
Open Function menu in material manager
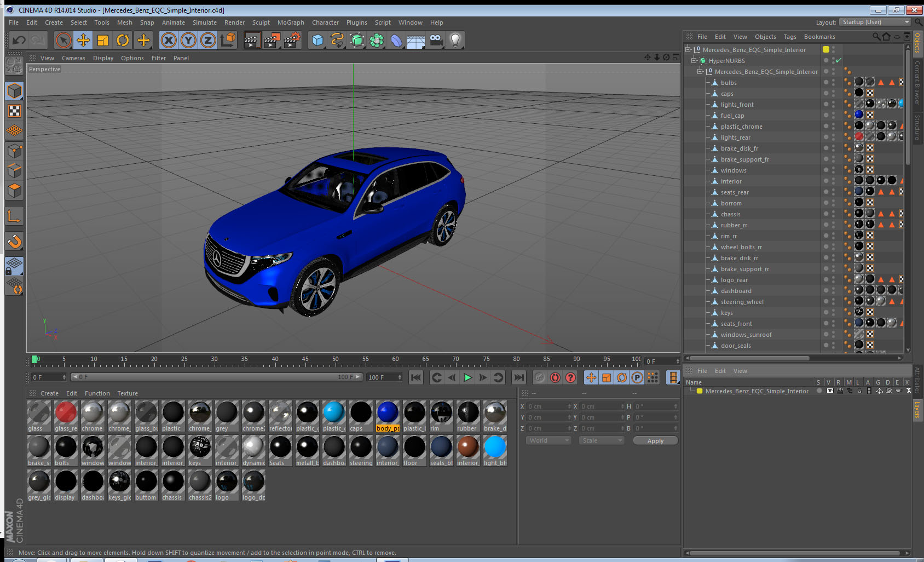point(97,393)
